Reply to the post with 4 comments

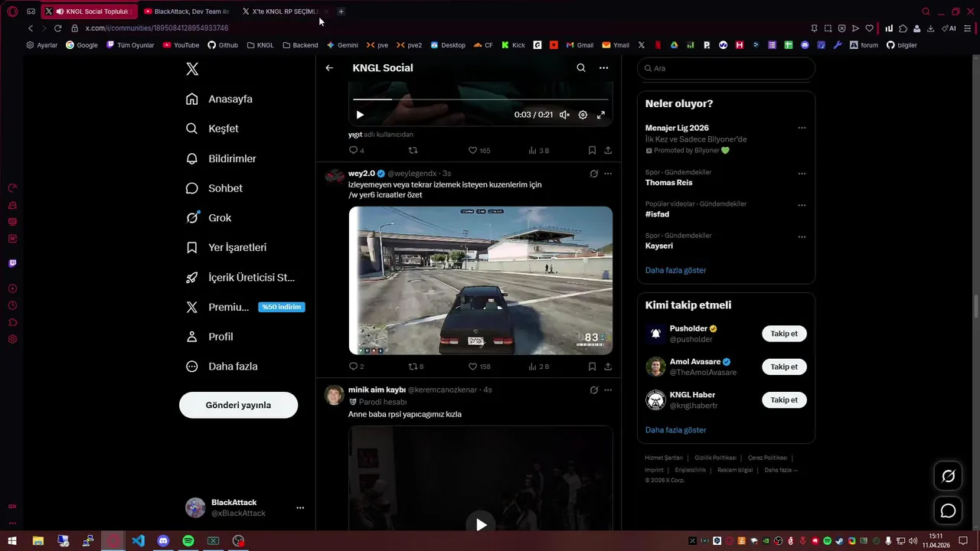coord(357,151)
